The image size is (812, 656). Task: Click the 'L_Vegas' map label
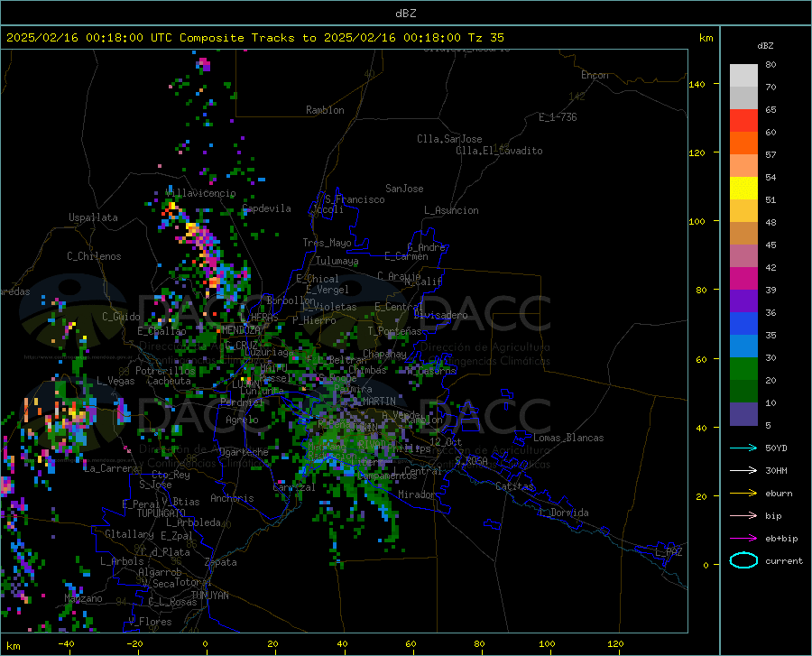click(x=115, y=381)
